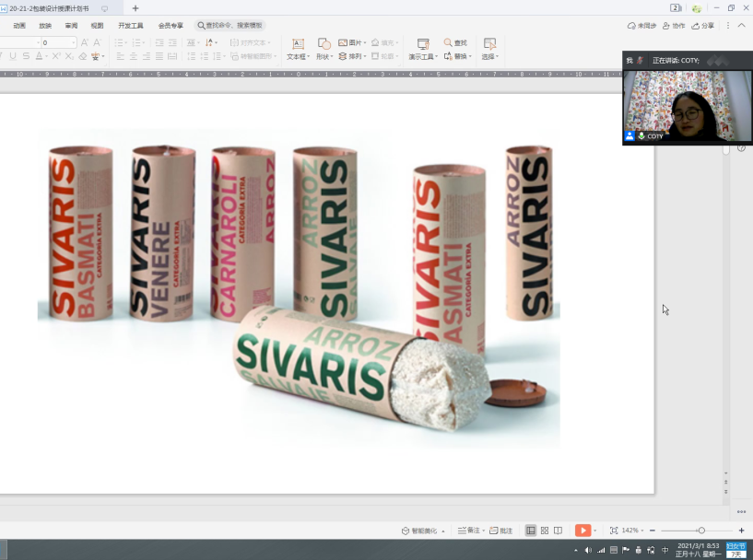This screenshot has width=753, height=560.
Task: Toggle subscript formatting
Action: pos(69,56)
